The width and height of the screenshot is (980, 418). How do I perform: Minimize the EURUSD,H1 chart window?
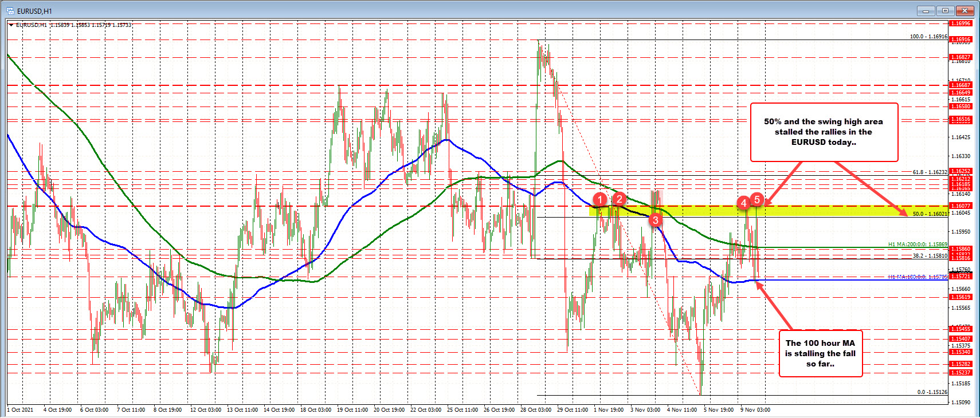point(926,10)
